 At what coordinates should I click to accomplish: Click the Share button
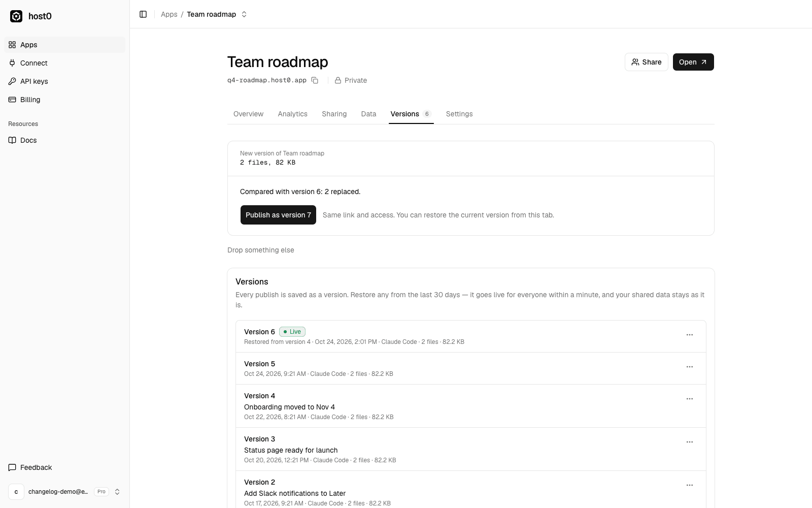(646, 62)
